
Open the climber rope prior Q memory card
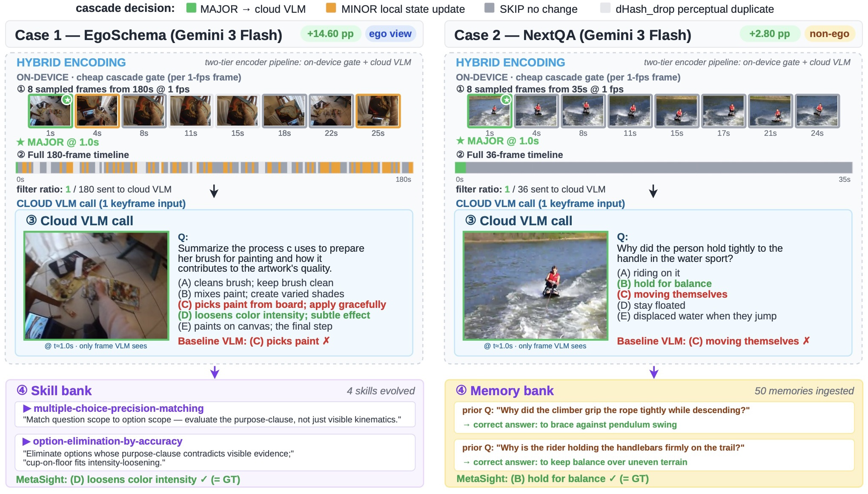point(654,417)
